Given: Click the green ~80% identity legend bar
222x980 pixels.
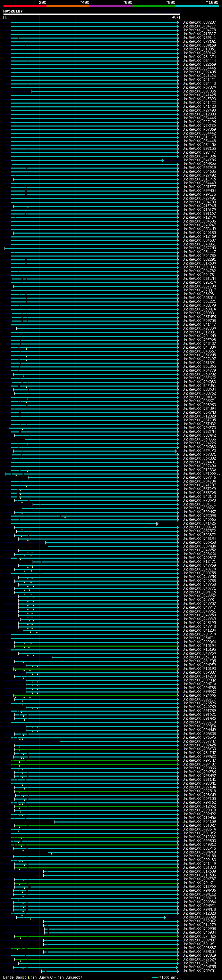Looking at the screenshot, I should (154, 7).
